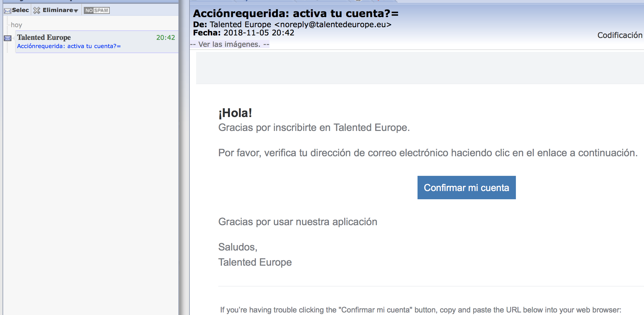The width and height of the screenshot is (644, 315).
Task: Click the Fecha 2018-11-05 20:42 line
Action: [244, 33]
